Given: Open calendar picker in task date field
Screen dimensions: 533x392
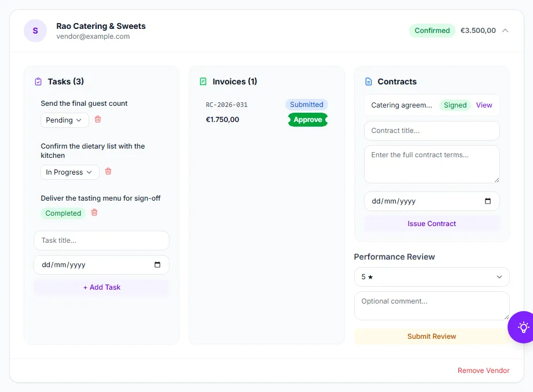Looking at the screenshot, I should (157, 265).
